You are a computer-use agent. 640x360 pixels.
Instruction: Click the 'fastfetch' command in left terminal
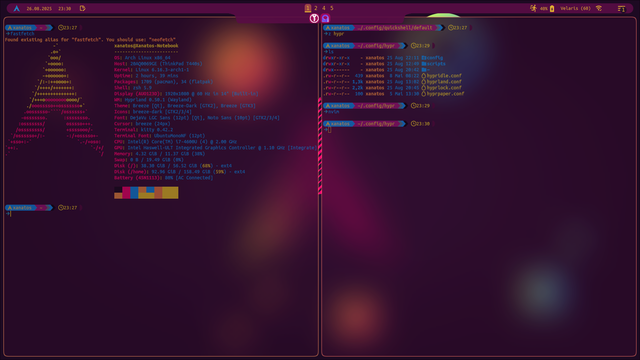click(22, 34)
